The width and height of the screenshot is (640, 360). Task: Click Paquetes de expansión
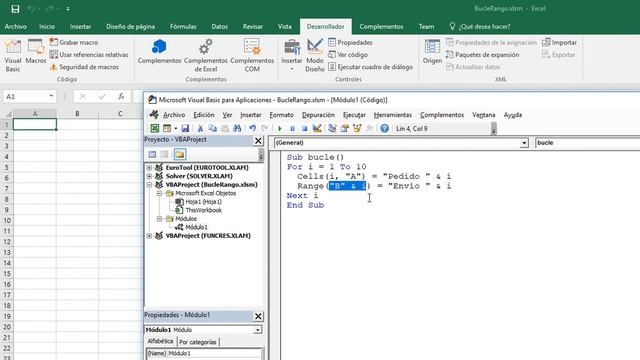[x=482, y=54]
